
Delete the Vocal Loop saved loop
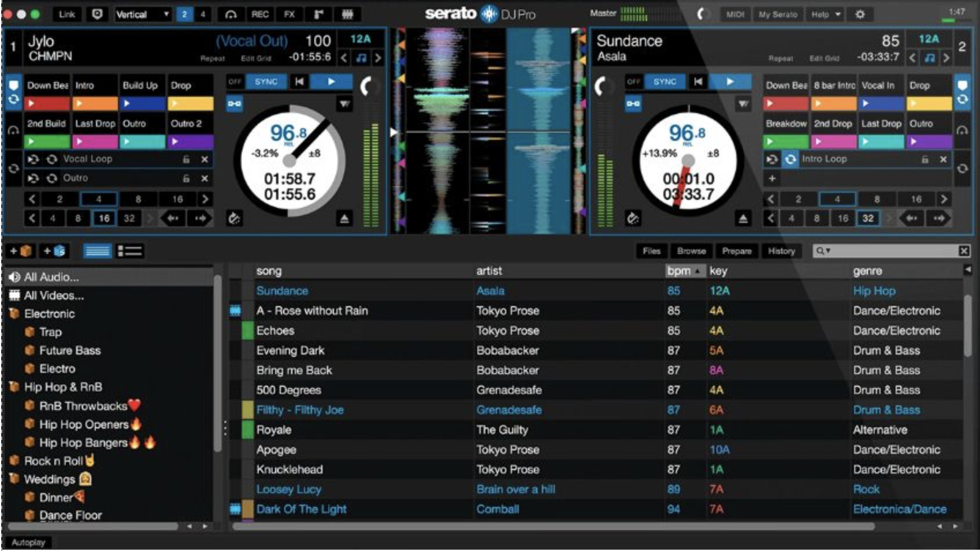(205, 159)
